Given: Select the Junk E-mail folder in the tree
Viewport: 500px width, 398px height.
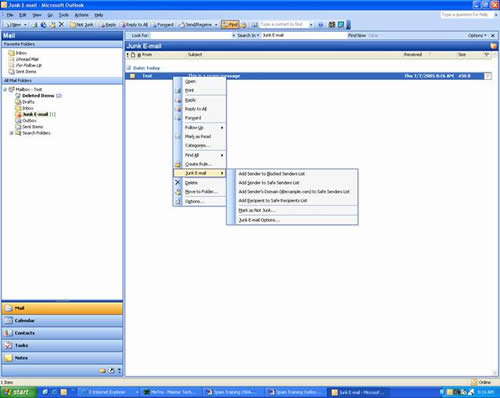Looking at the screenshot, I should [x=35, y=114].
